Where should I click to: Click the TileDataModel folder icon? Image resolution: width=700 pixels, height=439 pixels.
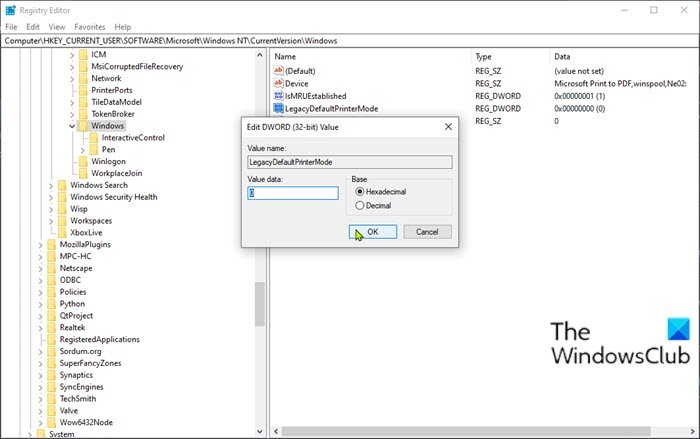tap(83, 102)
